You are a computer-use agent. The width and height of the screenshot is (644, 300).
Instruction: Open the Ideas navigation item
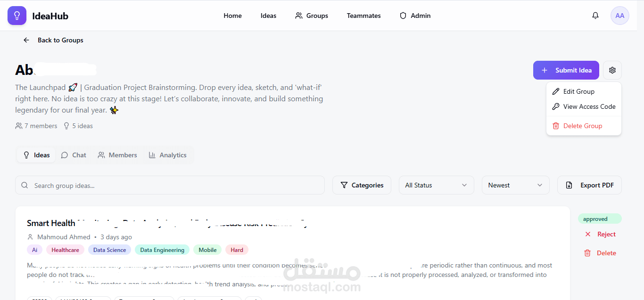(x=268, y=16)
